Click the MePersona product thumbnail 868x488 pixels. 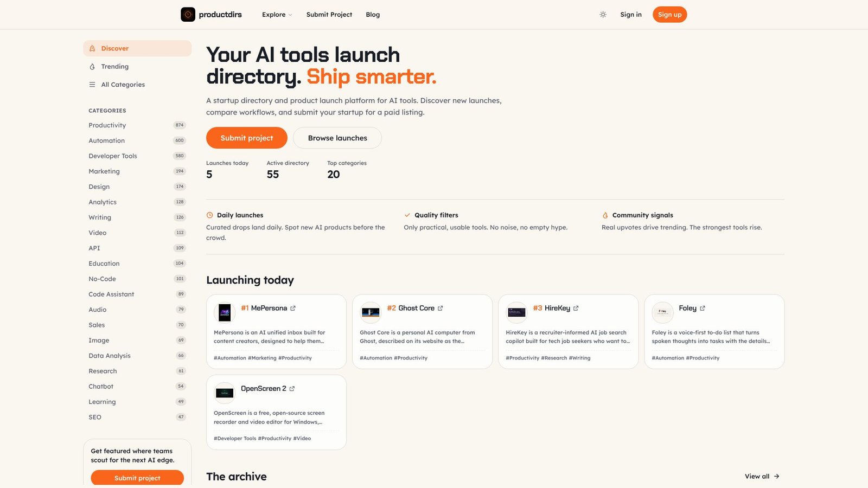225,313
